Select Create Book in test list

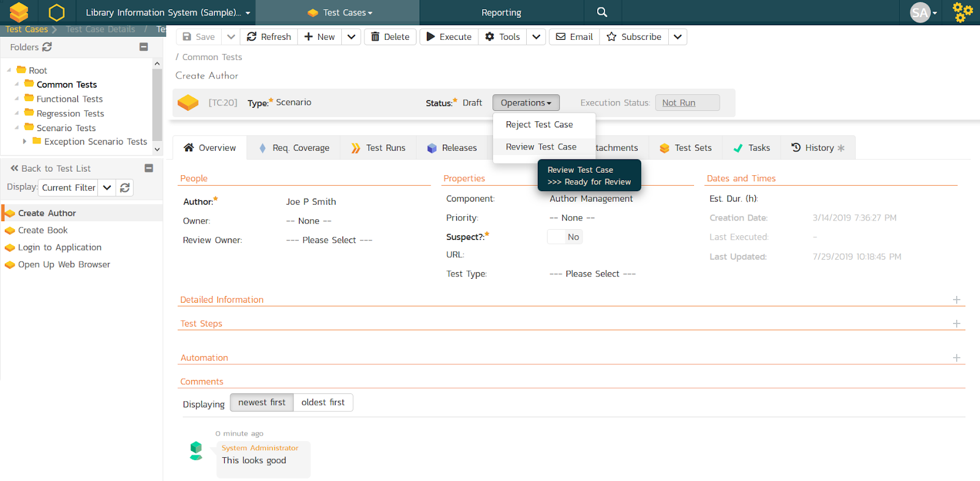(43, 230)
